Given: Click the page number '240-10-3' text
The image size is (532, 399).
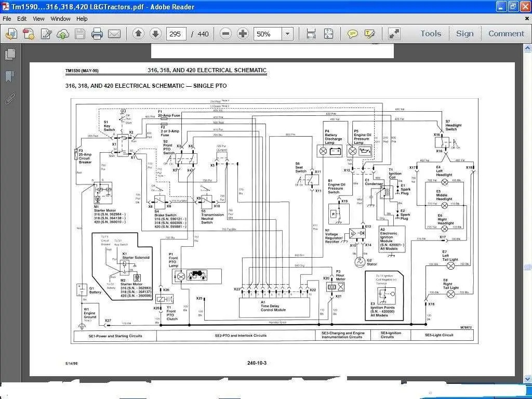Looking at the screenshot, I should pyautogui.click(x=257, y=363).
